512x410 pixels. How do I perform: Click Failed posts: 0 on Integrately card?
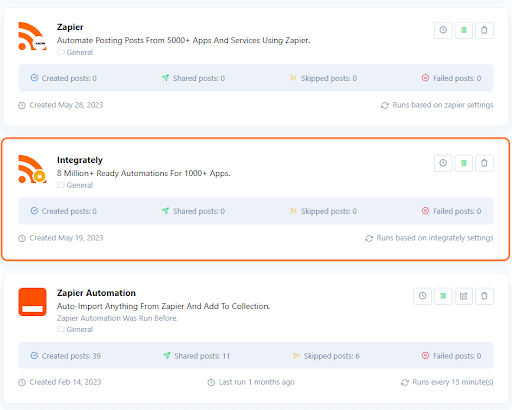(x=451, y=211)
